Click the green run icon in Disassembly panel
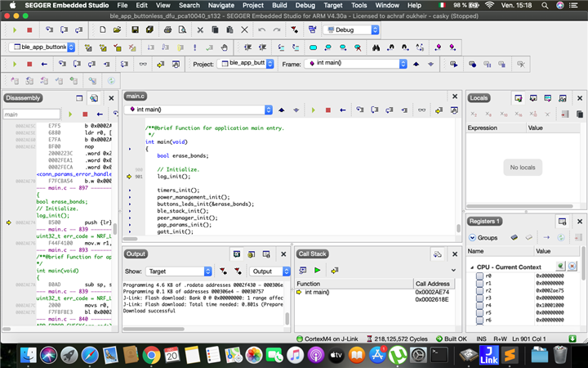Viewport: 588px width, 368px height. 70,114
